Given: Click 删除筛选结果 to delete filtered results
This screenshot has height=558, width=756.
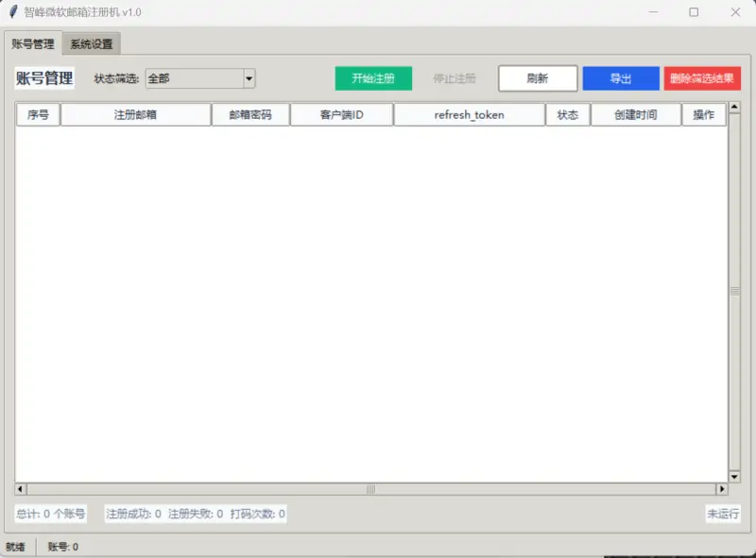Looking at the screenshot, I should point(702,78).
